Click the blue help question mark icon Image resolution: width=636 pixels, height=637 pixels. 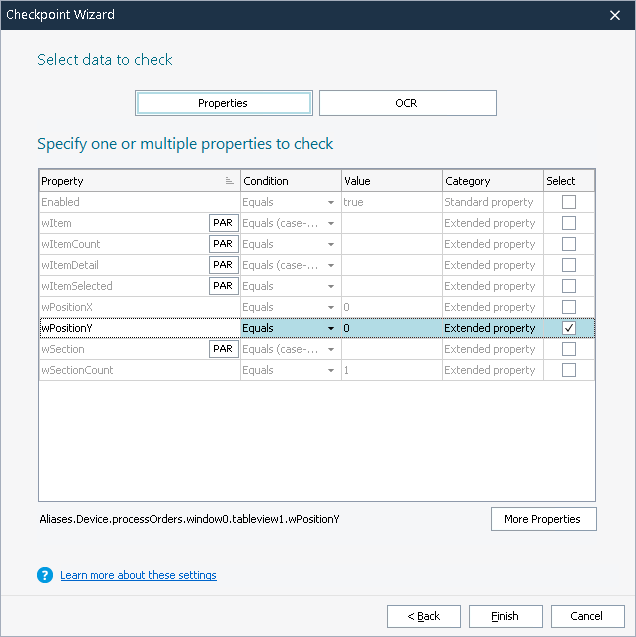pos(45,575)
